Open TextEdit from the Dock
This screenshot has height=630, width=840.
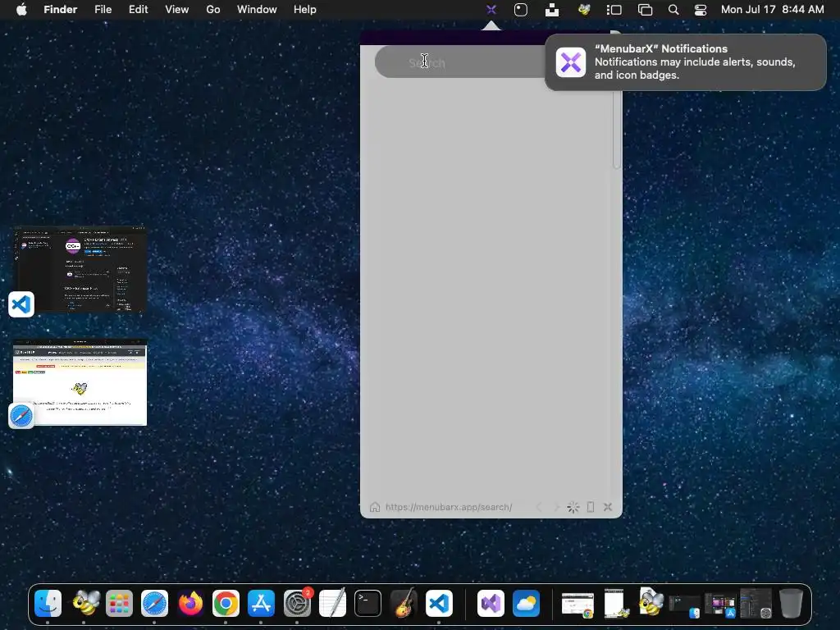click(332, 603)
